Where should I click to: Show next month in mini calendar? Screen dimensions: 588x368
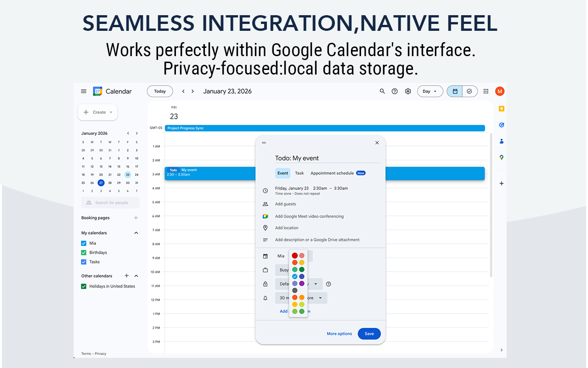pos(136,133)
